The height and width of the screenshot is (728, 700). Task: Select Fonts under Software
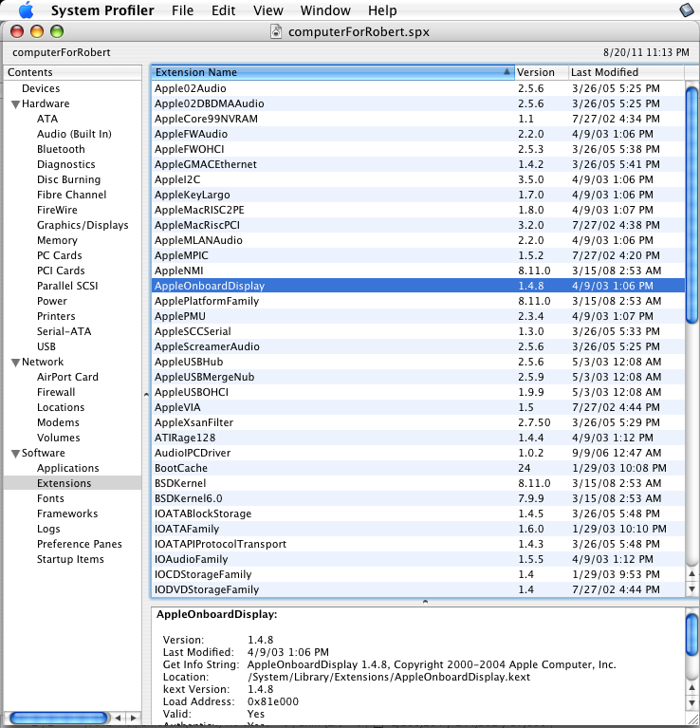(50, 498)
